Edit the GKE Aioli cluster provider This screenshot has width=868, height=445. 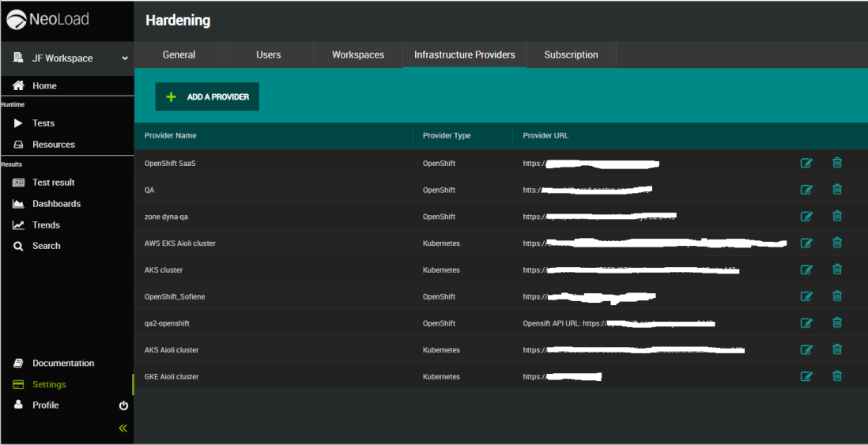(x=806, y=376)
